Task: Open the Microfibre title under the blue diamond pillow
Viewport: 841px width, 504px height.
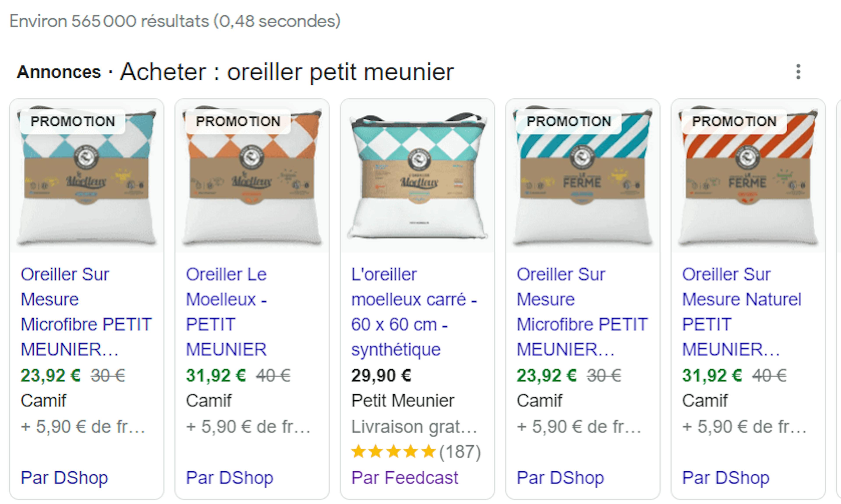Action: click(x=86, y=312)
